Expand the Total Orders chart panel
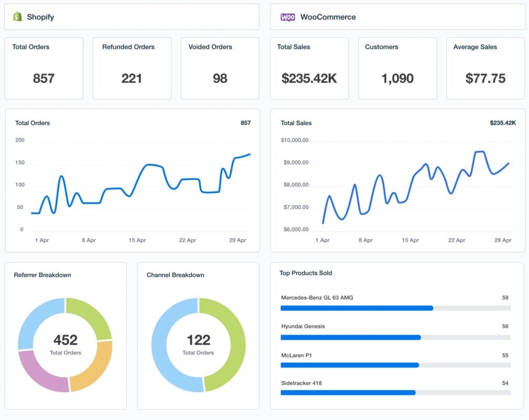 pyautogui.click(x=131, y=181)
